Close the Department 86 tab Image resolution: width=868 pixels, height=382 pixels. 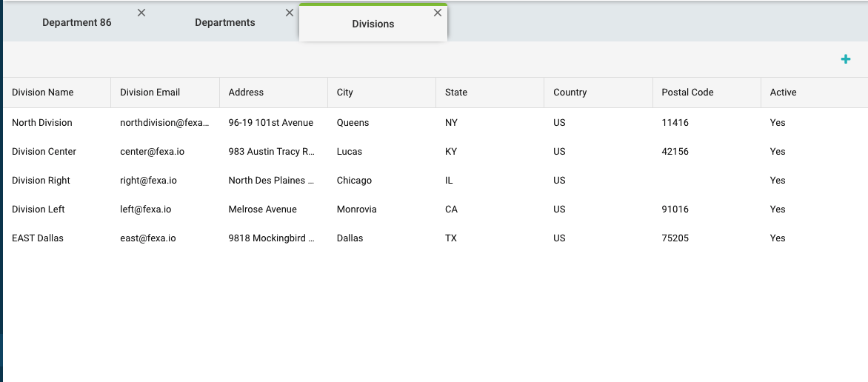(141, 13)
